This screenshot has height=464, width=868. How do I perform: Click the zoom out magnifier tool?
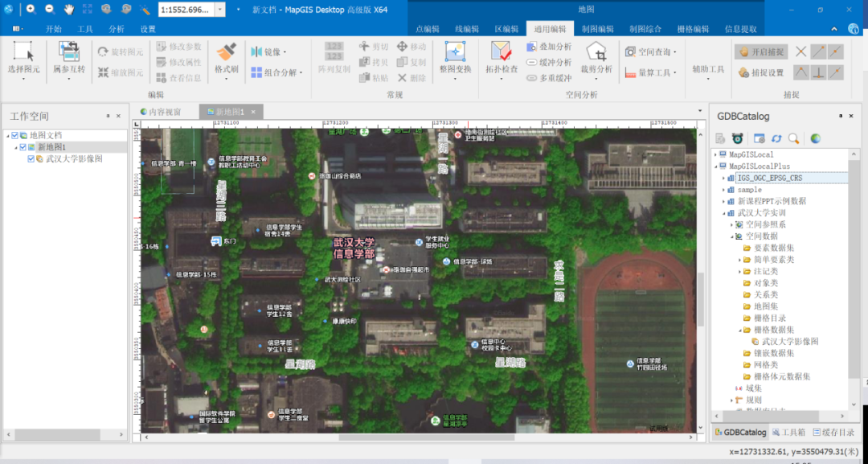tap(50, 10)
